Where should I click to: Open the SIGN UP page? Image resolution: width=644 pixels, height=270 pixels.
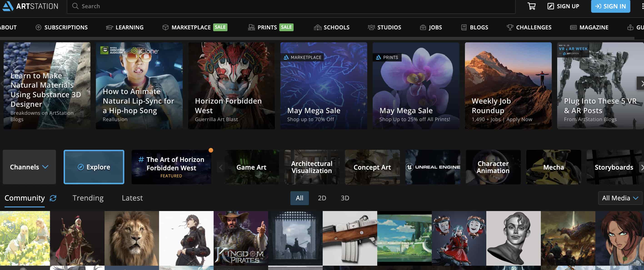point(563,6)
